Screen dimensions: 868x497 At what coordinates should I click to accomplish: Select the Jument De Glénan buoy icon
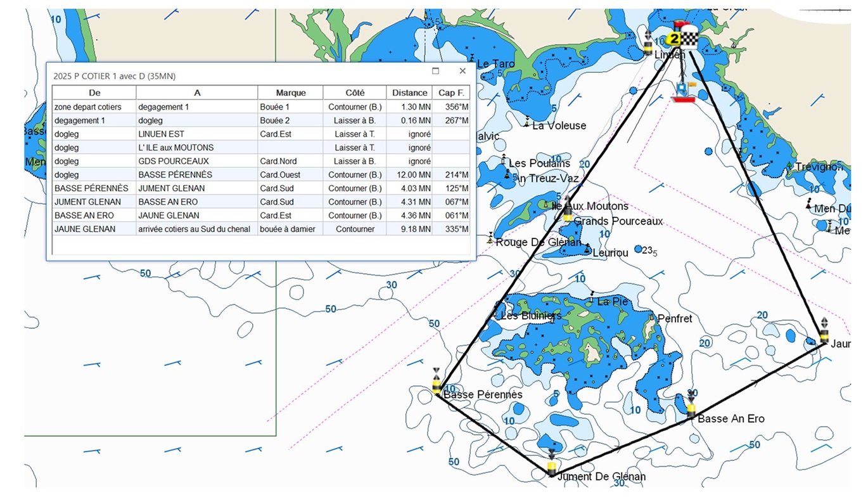(552, 464)
